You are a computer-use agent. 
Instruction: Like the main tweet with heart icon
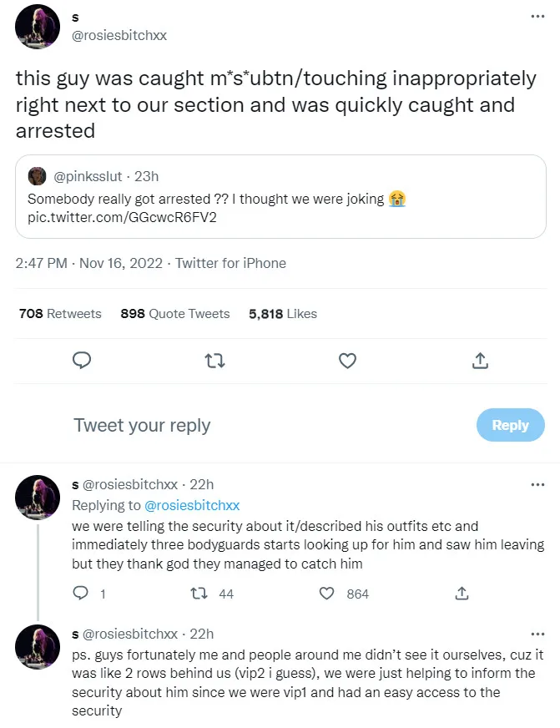[x=347, y=361]
